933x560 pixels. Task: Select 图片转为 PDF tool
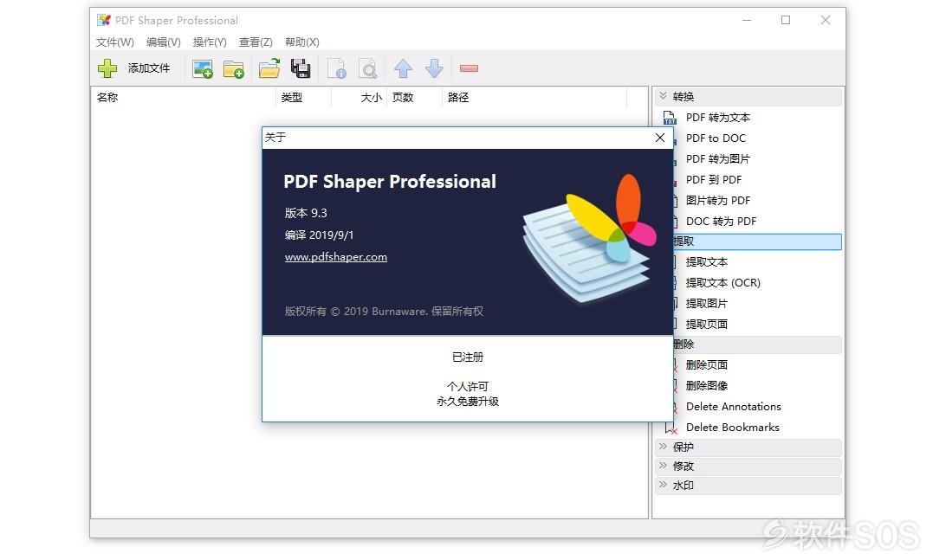tap(717, 200)
